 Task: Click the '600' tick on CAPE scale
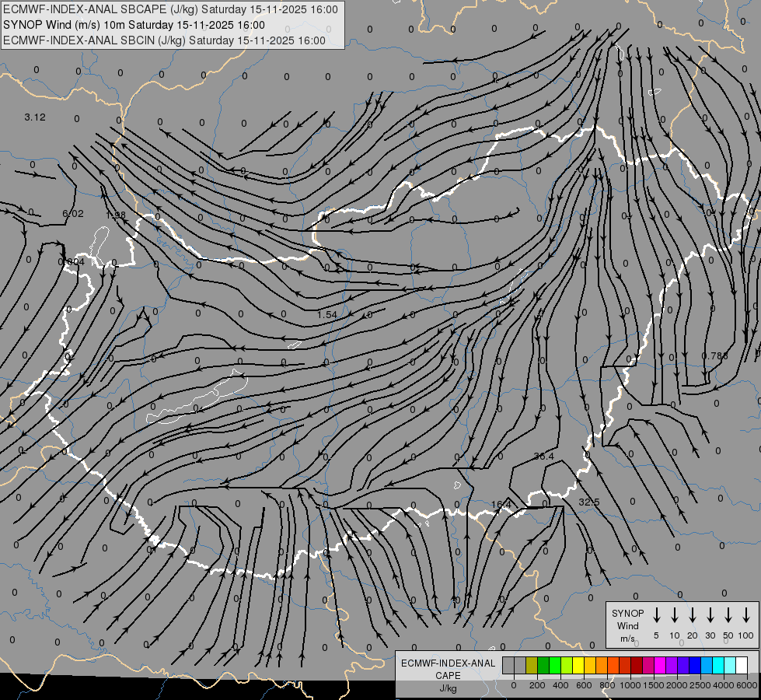point(584,685)
